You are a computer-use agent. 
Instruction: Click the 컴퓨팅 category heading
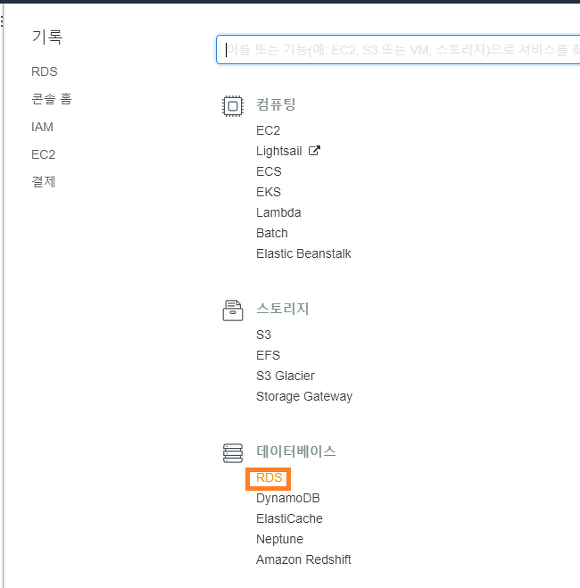276,104
